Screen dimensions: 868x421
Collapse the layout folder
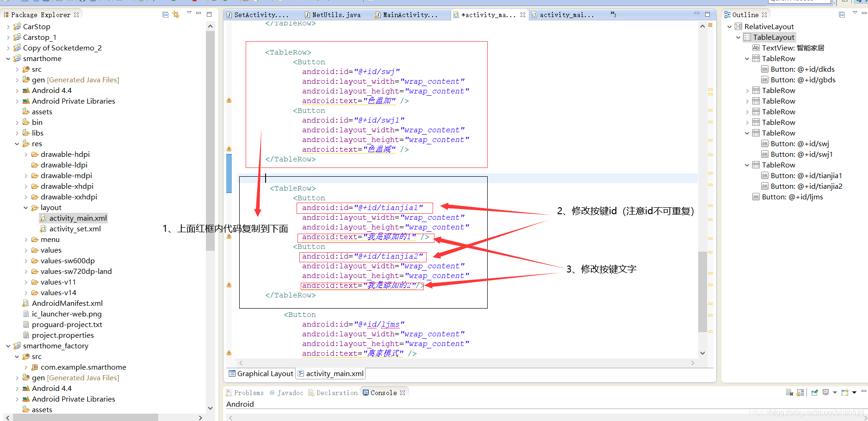click(25, 208)
